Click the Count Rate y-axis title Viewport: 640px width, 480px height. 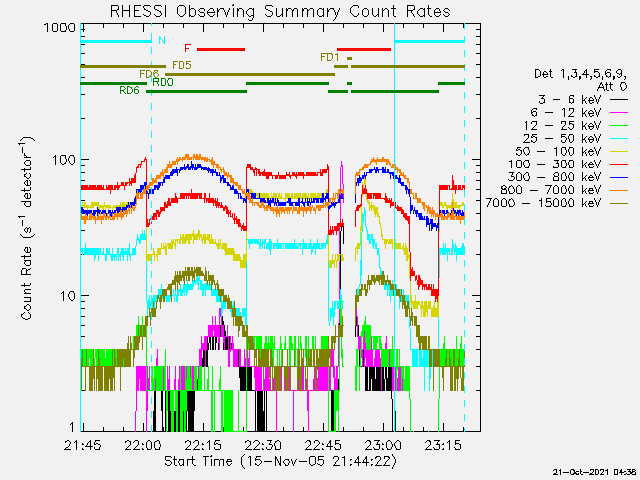[x=27, y=228]
